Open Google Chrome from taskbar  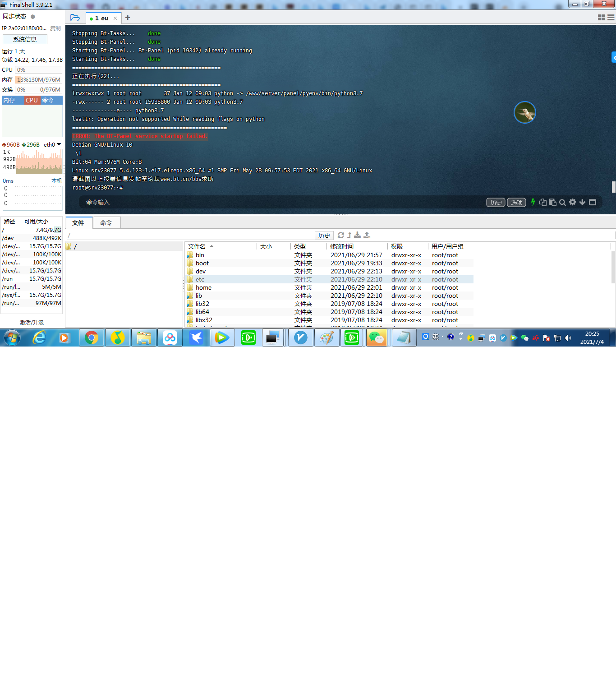92,337
